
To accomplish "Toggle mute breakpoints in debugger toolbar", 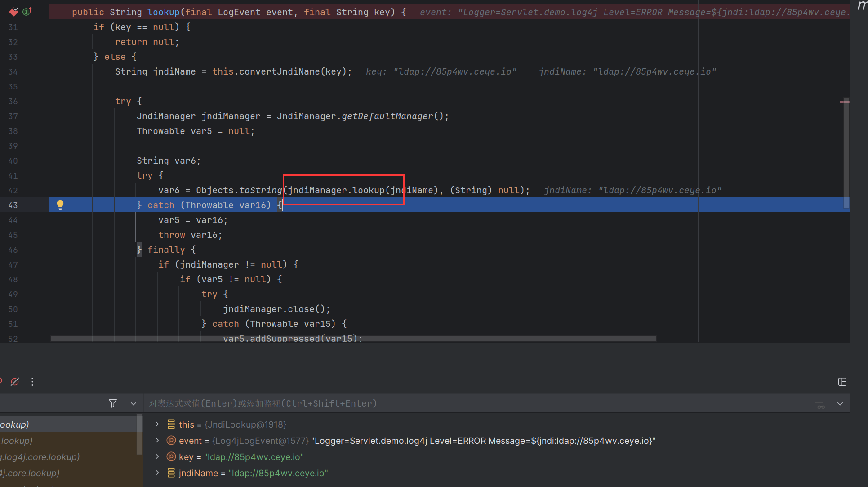I will (15, 382).
